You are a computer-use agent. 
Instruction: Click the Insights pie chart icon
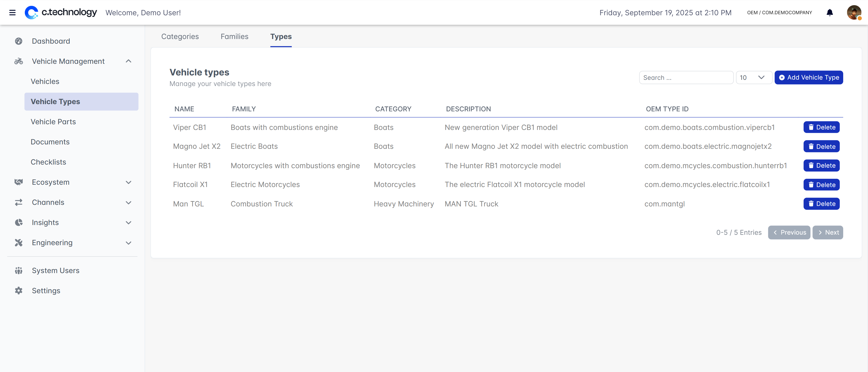pos(19,222)
